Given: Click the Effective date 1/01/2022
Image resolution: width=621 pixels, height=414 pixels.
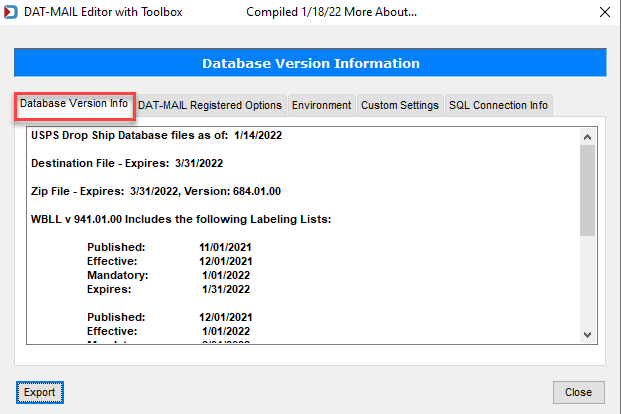Looking at the screenshot, I should pos(226,331).
